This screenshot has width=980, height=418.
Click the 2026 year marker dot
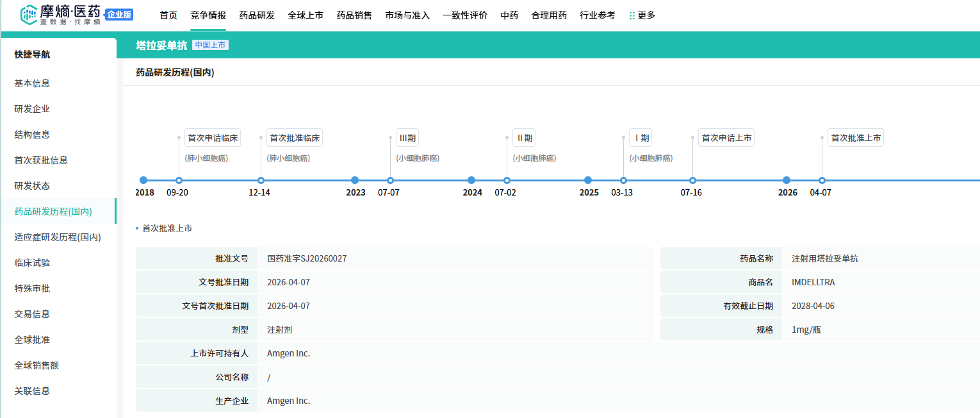click(787, 181)
